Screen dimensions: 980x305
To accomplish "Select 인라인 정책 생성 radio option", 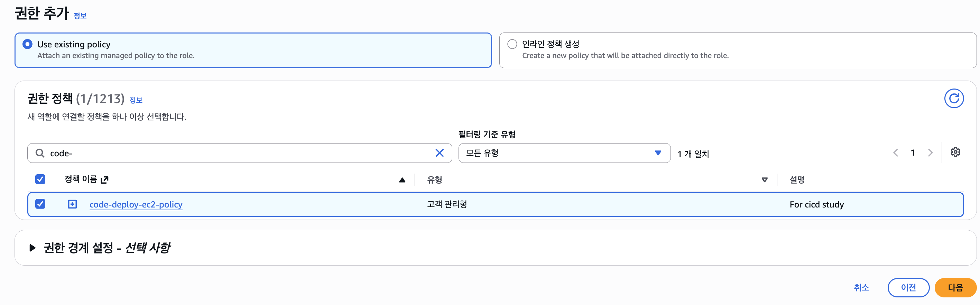I will click(512, 44).
